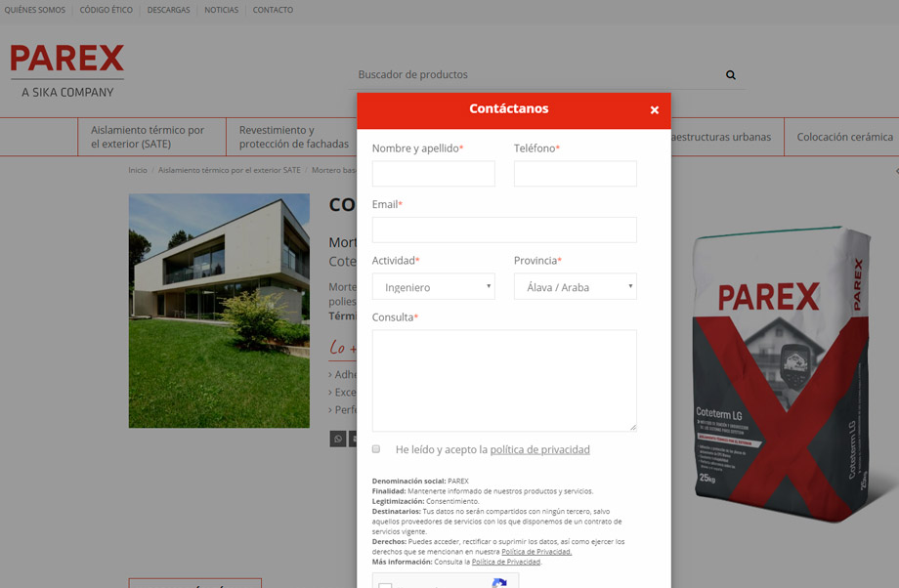Accept the privacy policy checkbox
This screenshot has width=899, height=588.
pos(376,448)
